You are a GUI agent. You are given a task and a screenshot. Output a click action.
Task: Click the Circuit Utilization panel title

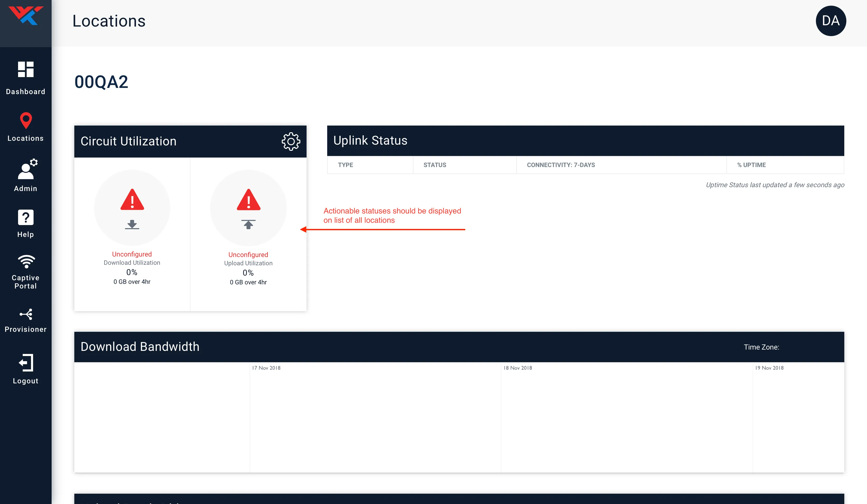pyautogui.click(x=128, y=141)
